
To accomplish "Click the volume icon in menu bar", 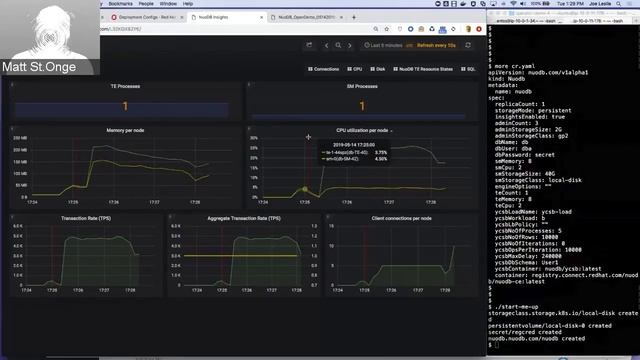I will (523, 4).
